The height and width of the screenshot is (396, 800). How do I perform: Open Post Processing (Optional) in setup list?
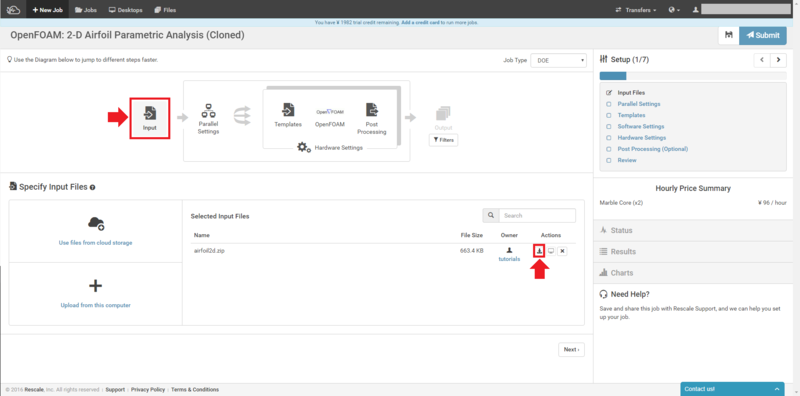pos(653,149)
